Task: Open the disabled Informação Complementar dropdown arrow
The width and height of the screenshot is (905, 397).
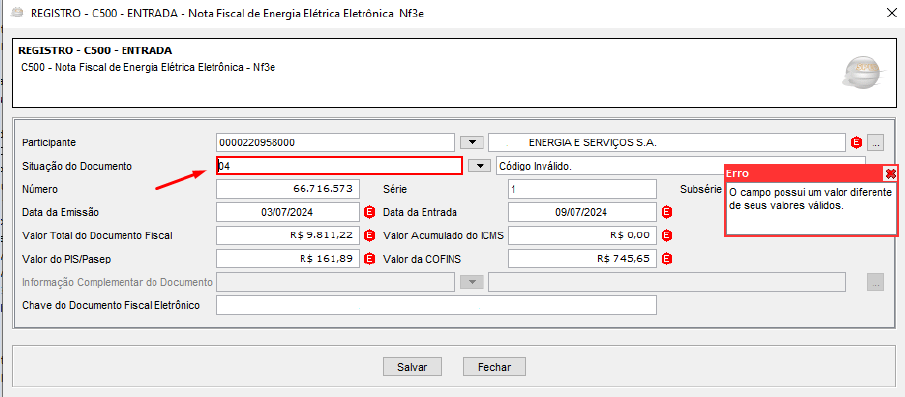Action: (x=472, y=282)
